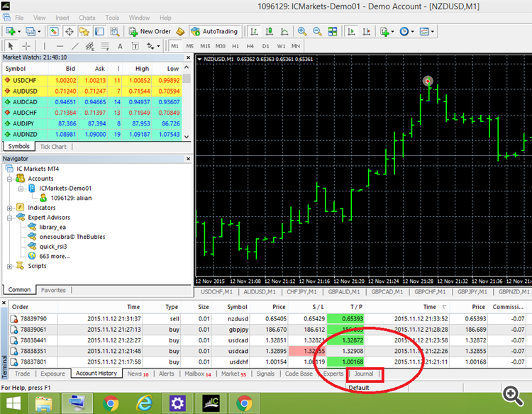
Task: Toggle the AutoTrading button
Action: click(214, 31)
